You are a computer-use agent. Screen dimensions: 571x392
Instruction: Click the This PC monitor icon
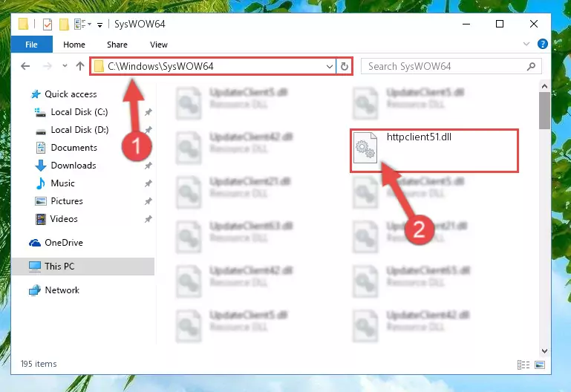pyautogui.click(x=35, y=267)
